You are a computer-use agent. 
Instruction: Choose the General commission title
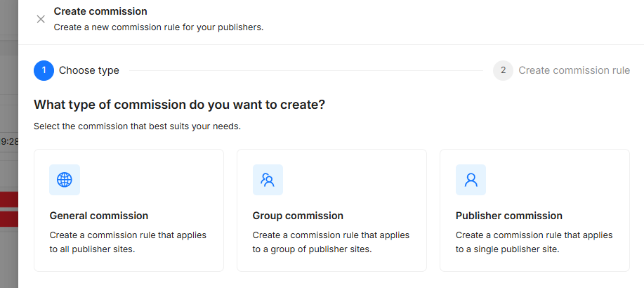click(99, 216)
